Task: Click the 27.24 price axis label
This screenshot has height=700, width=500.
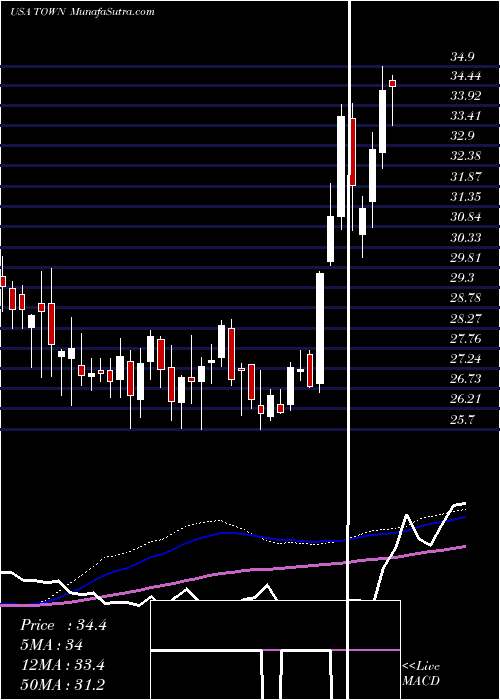Action: click(x=466, y=359)
